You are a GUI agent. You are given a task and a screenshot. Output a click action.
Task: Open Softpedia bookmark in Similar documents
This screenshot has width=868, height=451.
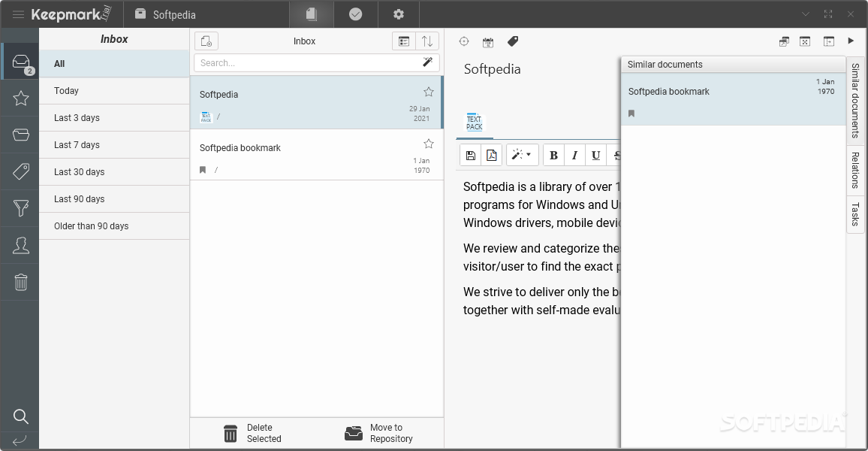click(x=733, y=98)
